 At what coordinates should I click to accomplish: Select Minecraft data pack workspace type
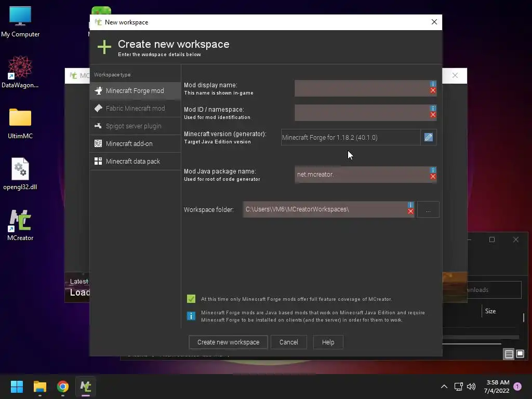tap(135, 161)
